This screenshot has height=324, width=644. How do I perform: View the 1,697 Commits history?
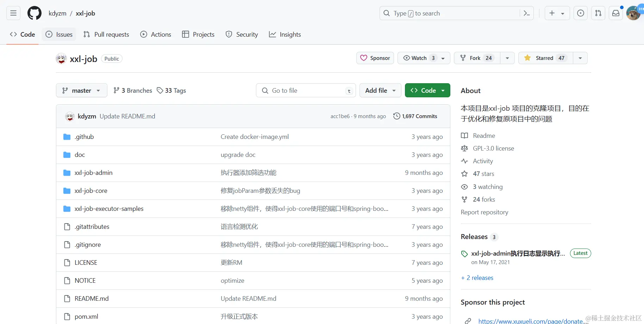point(415,116)
